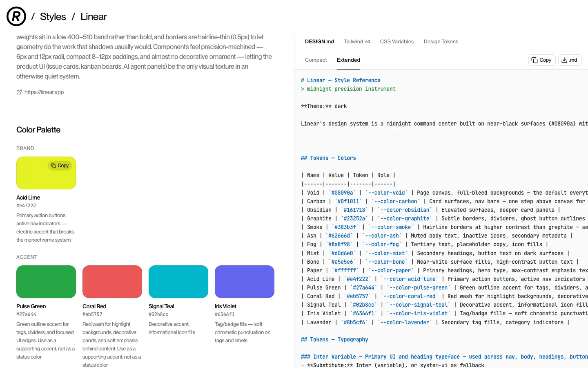
Task: Click the --color-pulse-green token in the table
Action: pyautogui.click(x=419, y=288)
